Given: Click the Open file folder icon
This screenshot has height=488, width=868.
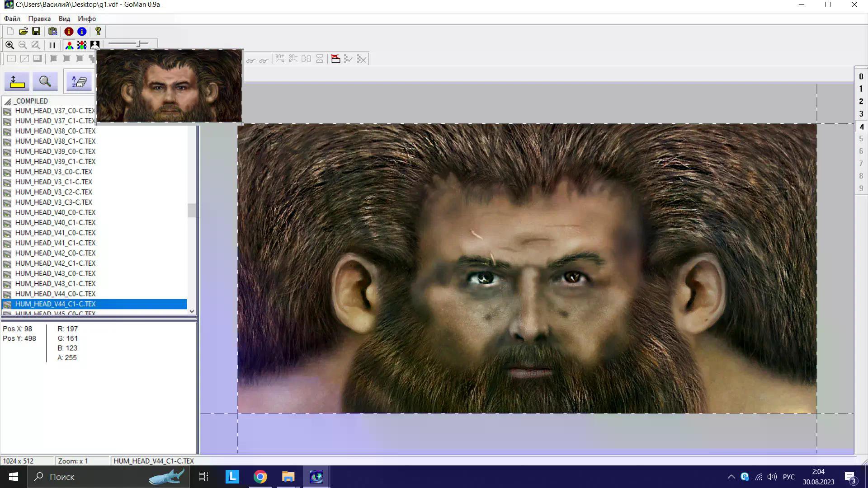Looking at the screenshot, I should 23,31.
